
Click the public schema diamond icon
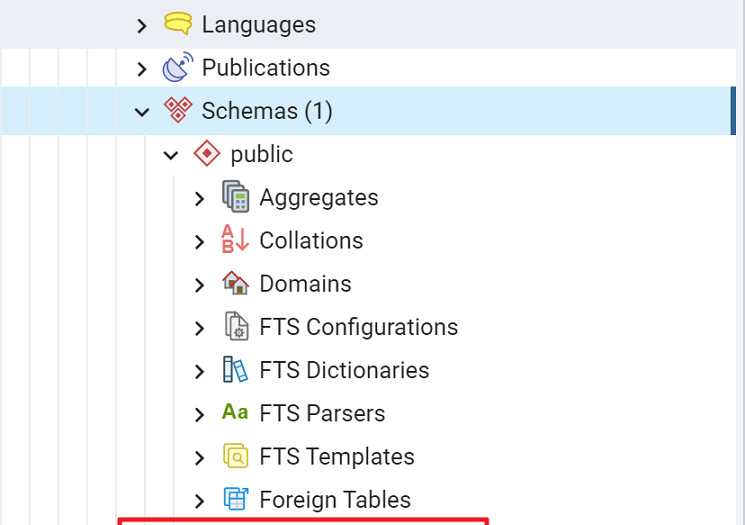(207, 153)
